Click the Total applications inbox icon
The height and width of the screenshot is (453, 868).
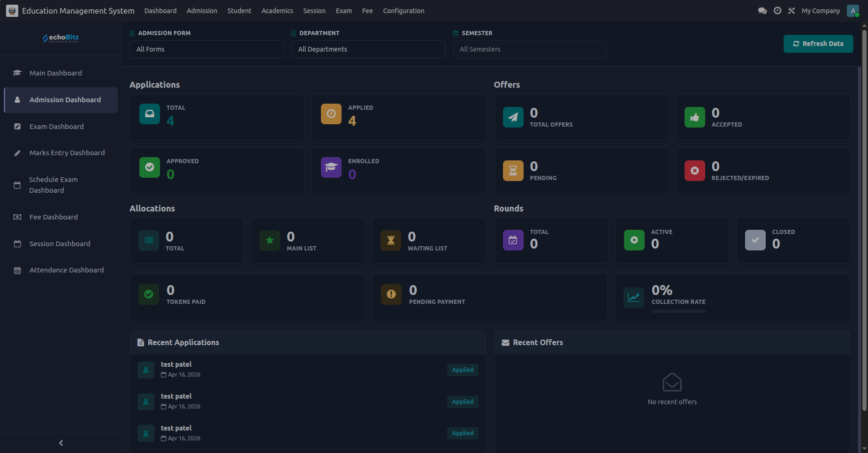pyautogui.click(x=150, y=114)
